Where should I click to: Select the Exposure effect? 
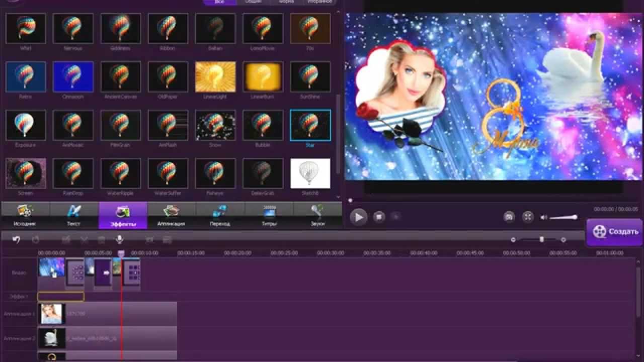point(26,125)
